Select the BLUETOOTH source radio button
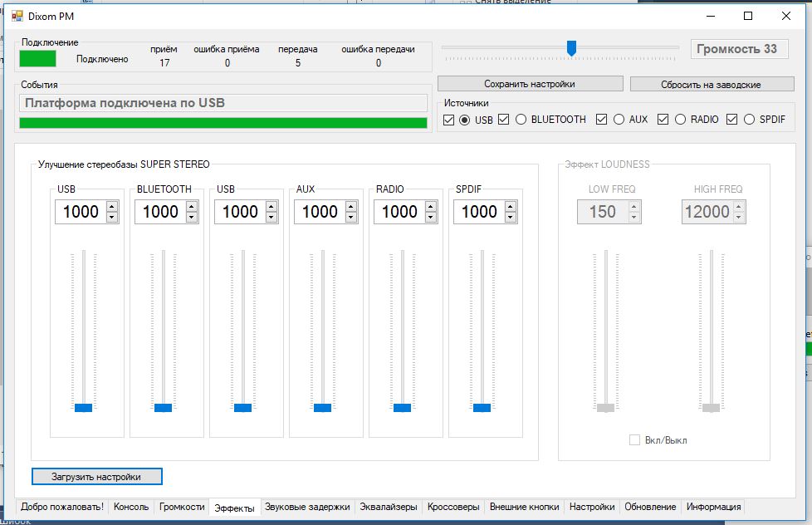Viewport: 812px width, 525px height. click(521, 120)
